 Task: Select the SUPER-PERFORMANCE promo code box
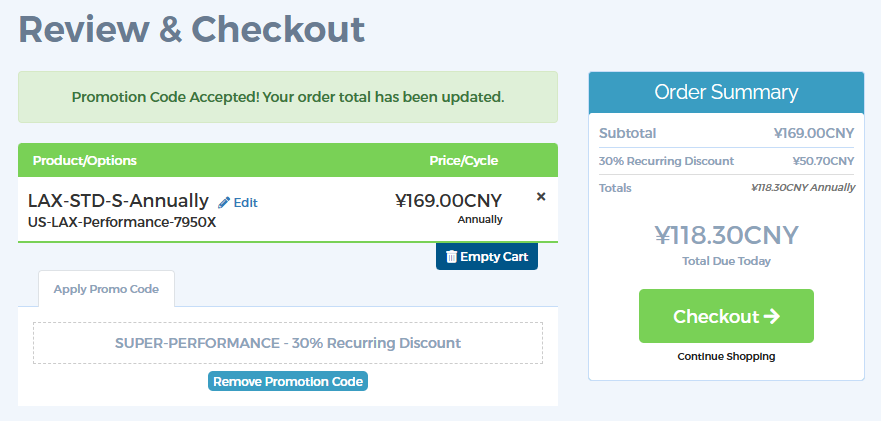tap(288, 343)
